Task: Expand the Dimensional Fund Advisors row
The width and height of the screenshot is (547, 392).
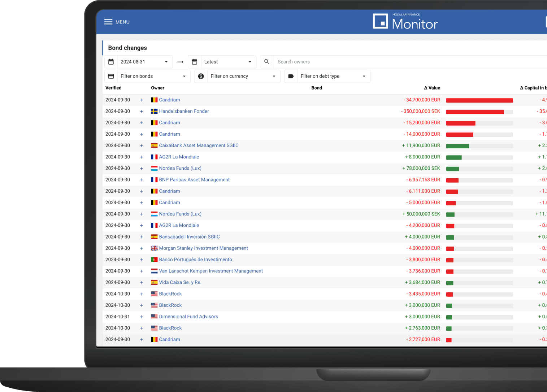Action: click(x=142, y=317)
